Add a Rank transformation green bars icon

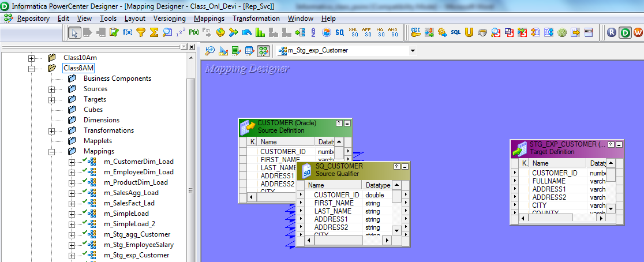tap(260, 32)
